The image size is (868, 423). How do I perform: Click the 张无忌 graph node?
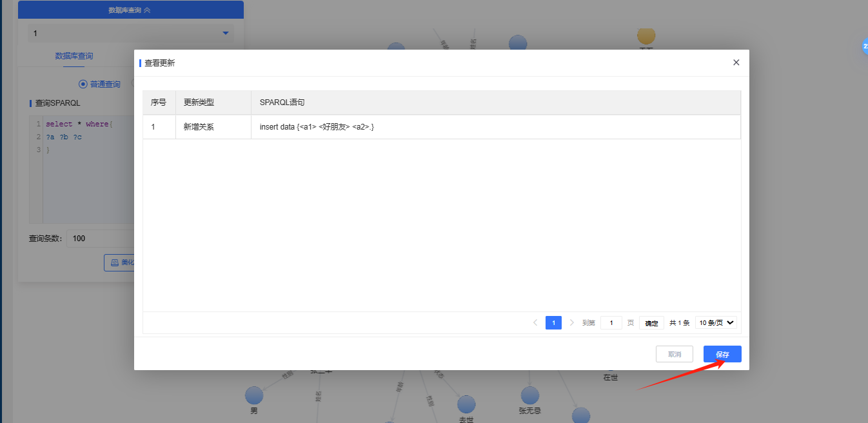tap(529, 396)
